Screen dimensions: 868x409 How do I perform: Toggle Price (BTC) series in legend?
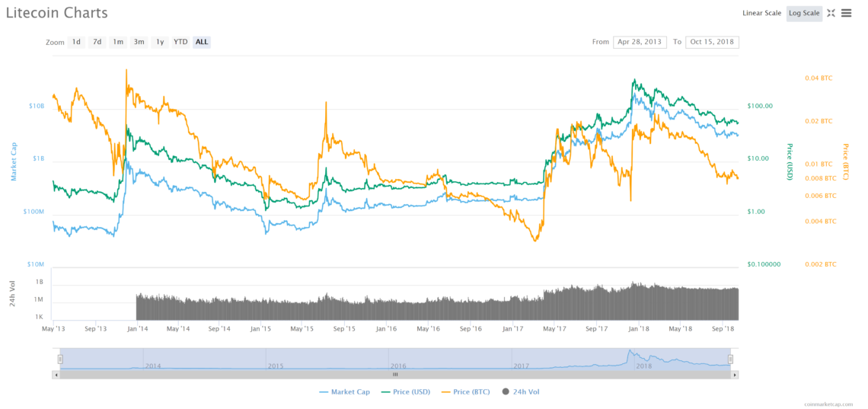(465, 391)
